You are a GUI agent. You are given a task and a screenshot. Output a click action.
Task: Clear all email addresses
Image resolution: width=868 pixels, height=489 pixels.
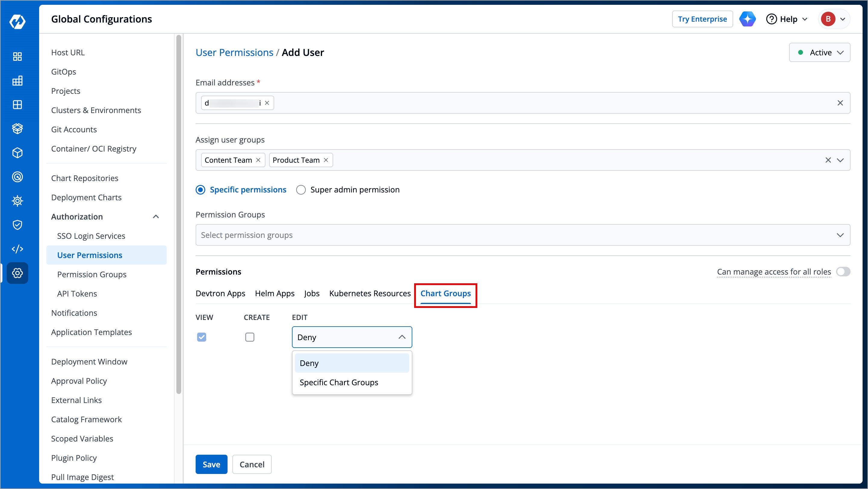pos(840,103)
